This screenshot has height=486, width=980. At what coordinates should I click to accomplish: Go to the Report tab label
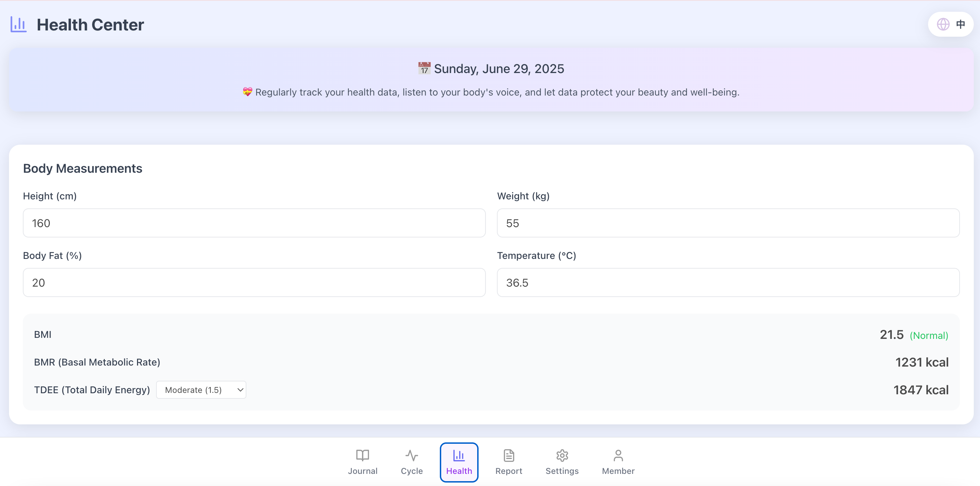pos(509,471)
